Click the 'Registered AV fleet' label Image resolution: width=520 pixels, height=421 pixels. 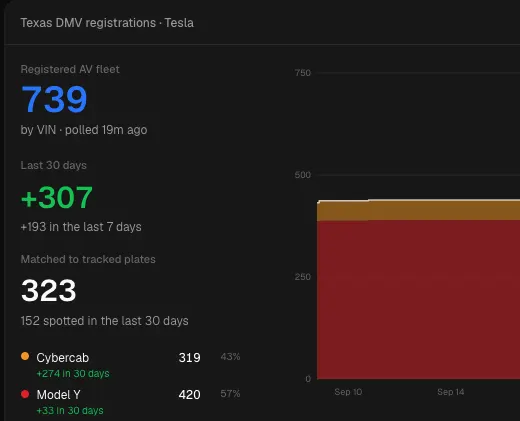point(70,69)
